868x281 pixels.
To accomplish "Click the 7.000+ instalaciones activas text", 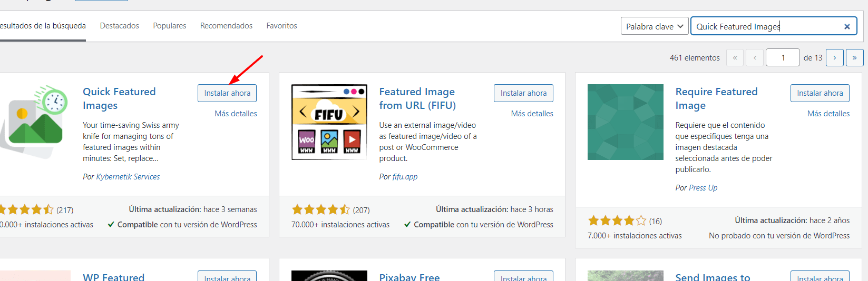I will click(635, 236).
